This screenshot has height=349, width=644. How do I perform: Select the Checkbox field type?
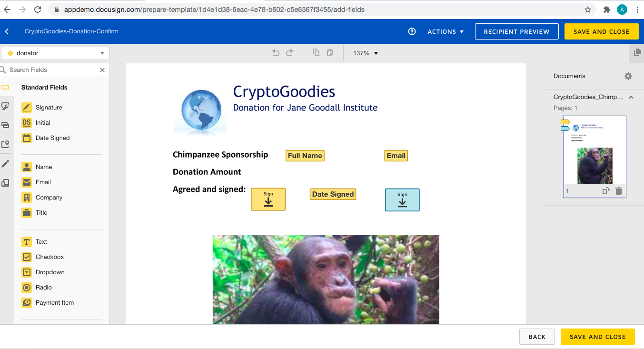(43, 257)
